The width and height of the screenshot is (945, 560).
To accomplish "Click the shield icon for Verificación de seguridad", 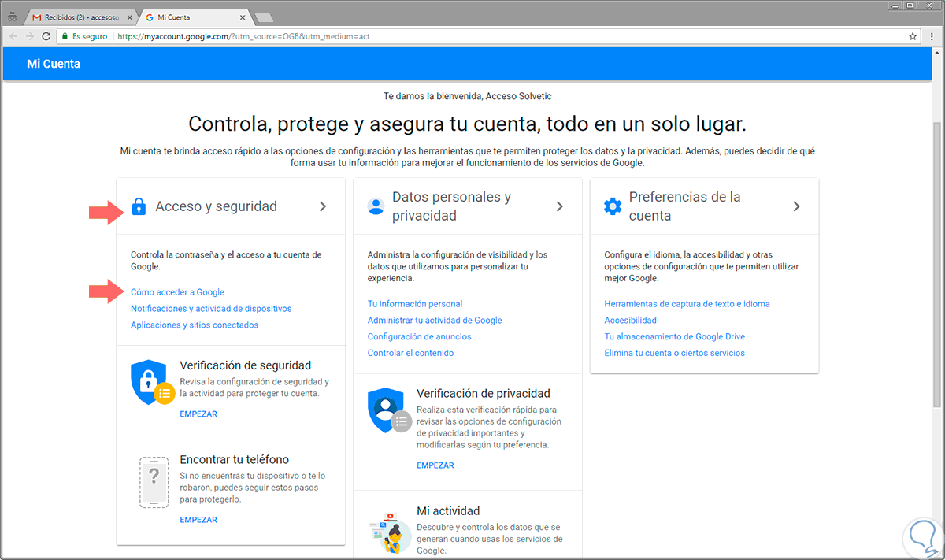I will 152,383.
